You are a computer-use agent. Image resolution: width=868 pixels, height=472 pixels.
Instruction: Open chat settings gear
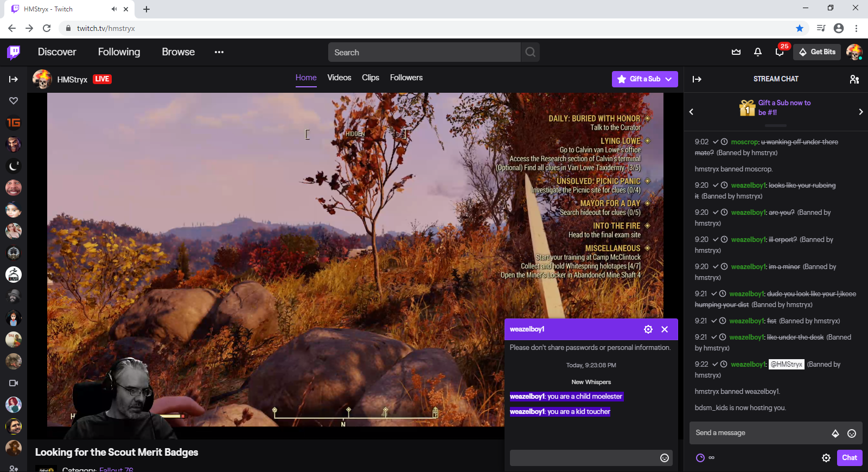pos(826,458)
